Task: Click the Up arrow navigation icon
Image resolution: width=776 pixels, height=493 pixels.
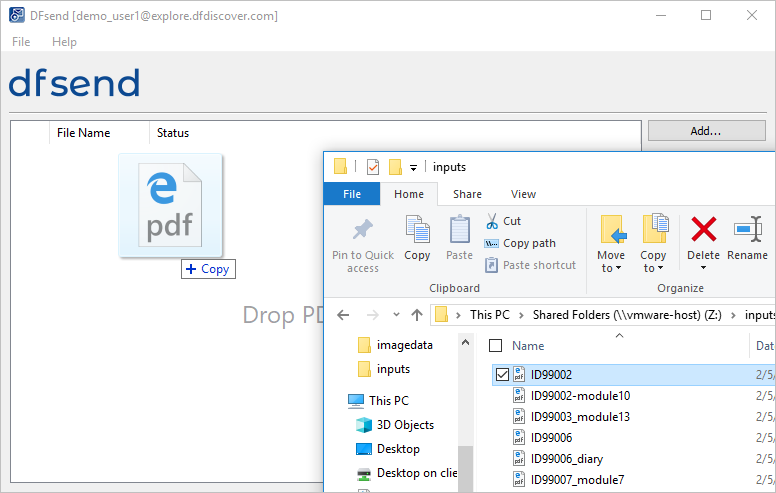Action: (417, 315)
